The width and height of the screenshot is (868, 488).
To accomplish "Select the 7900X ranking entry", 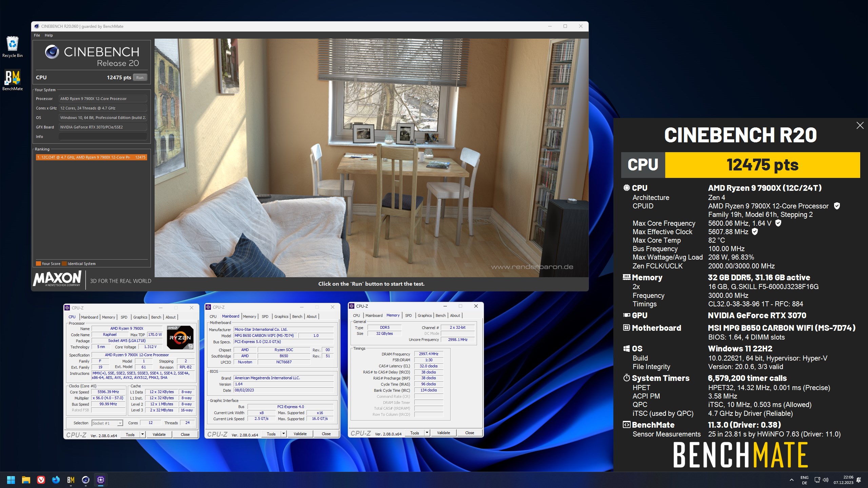I will 92,157.
